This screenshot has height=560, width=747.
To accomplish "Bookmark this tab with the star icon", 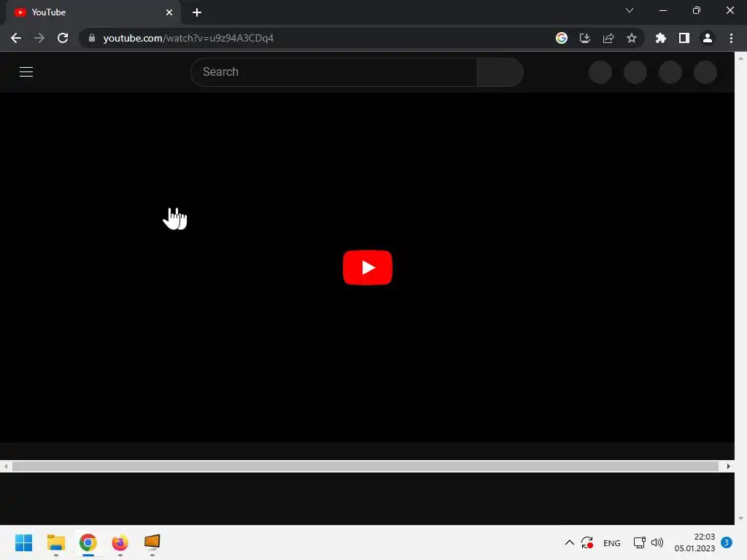I will pos(632,38).
